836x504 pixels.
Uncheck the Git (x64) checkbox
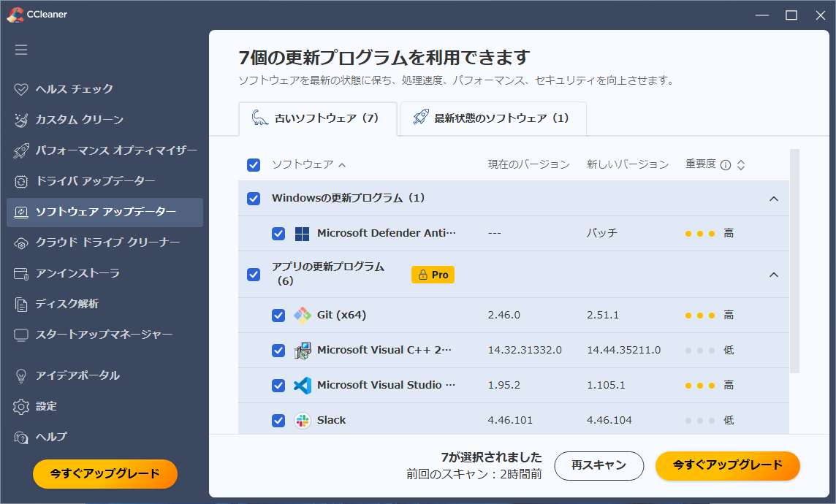click(x=278, y=316)
